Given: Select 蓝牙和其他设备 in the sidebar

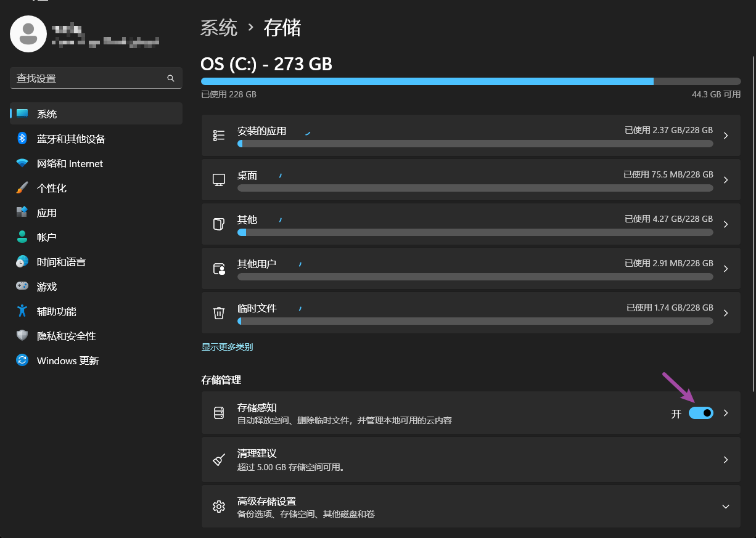Looking at the screenshot, I should [96, 139].
